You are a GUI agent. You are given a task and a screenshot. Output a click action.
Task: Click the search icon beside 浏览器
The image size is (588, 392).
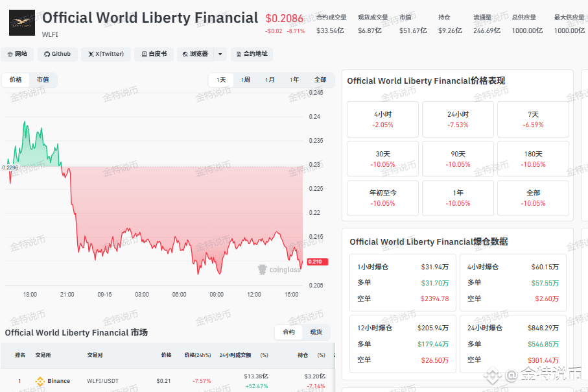[185, 55]
